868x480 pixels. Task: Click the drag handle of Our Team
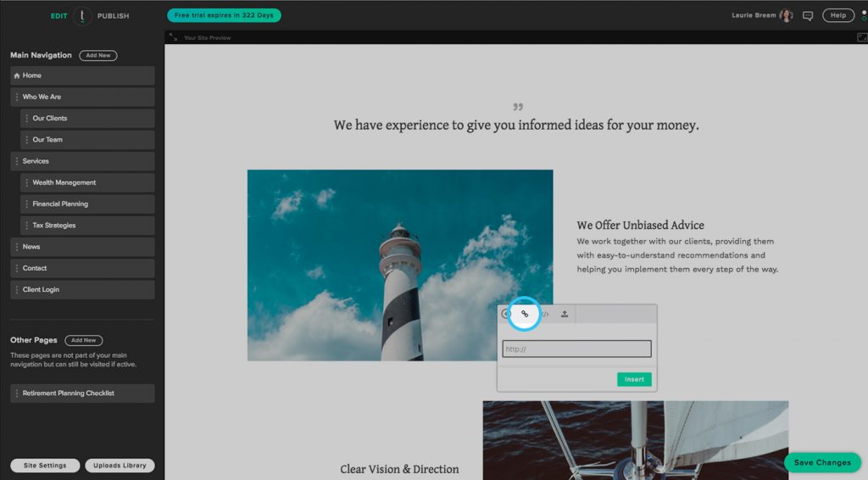coord(26,140)
